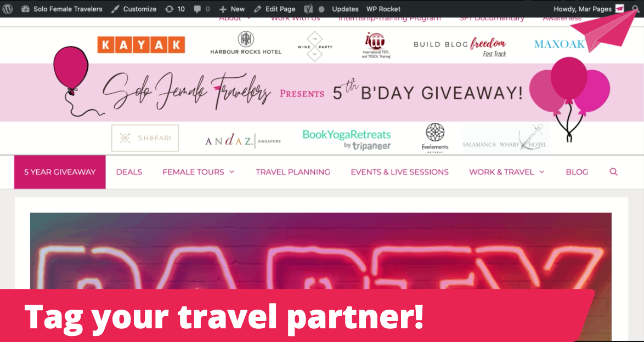Open the WordPress logo menu
644x342 pixels.
tap(7, 9)
